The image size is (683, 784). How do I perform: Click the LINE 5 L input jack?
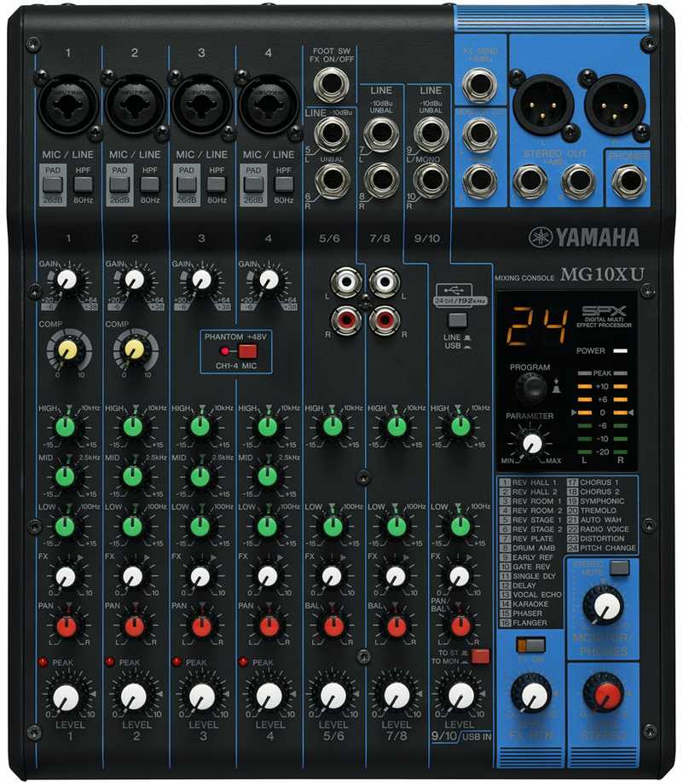331,134
